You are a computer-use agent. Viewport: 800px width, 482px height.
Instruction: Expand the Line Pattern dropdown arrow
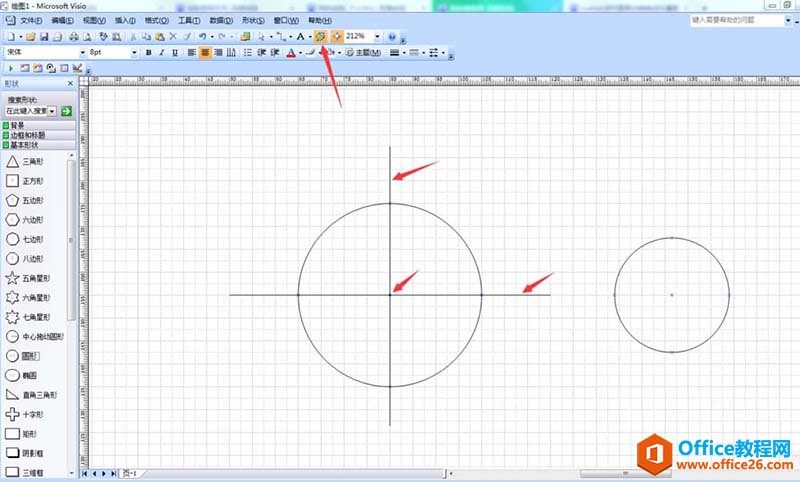pos(423,53)
